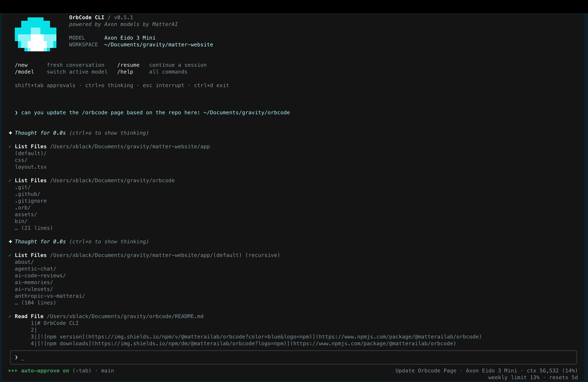Click the '(default)/' directory entry
This screenshot has height=382, width=588.
pos(31,153)
